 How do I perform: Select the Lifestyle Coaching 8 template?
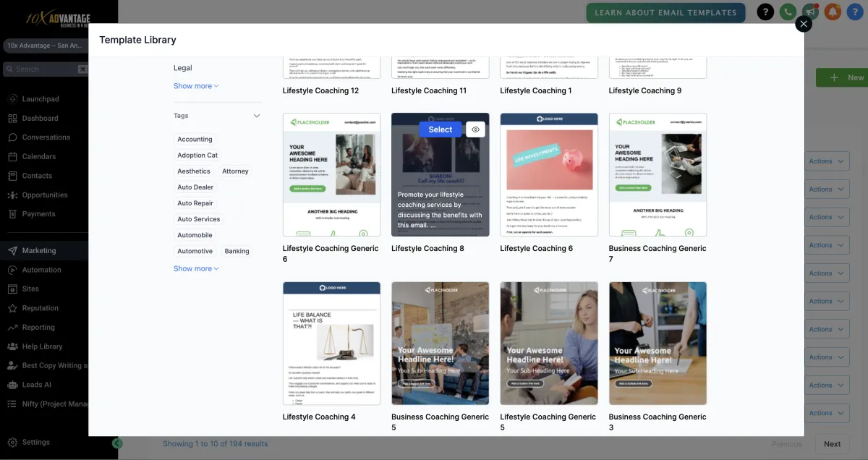(440, 129)
